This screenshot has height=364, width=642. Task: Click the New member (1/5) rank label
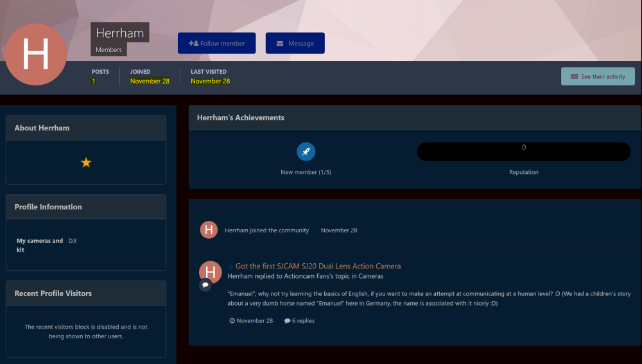click(x=306, y=172)
